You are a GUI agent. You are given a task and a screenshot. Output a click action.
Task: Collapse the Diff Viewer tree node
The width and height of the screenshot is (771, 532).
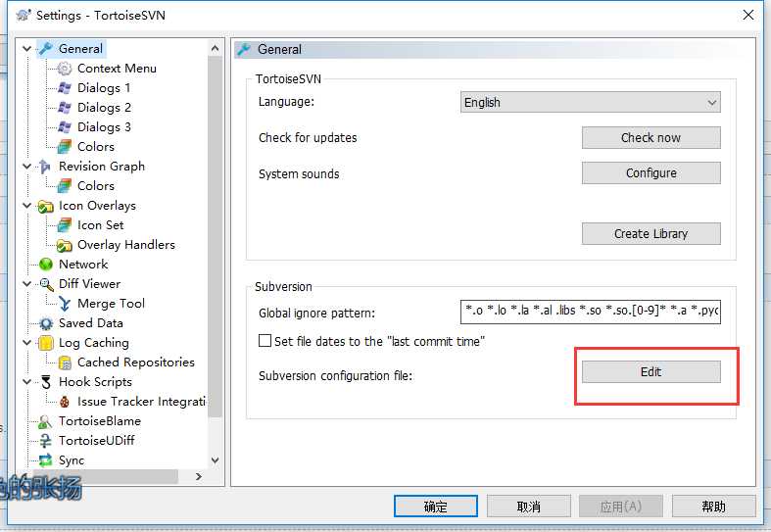[x=27, y=284]
